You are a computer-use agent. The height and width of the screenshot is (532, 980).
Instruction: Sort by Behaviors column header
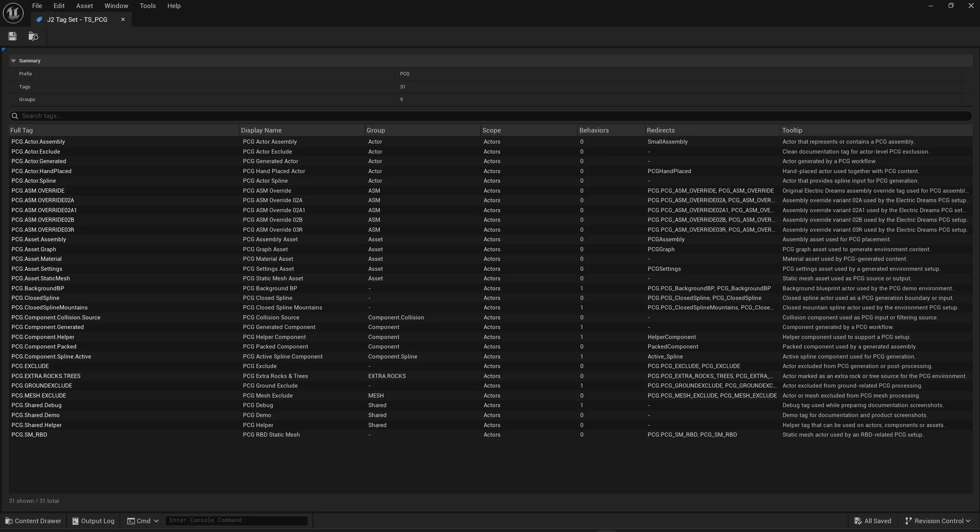(611, 130)
